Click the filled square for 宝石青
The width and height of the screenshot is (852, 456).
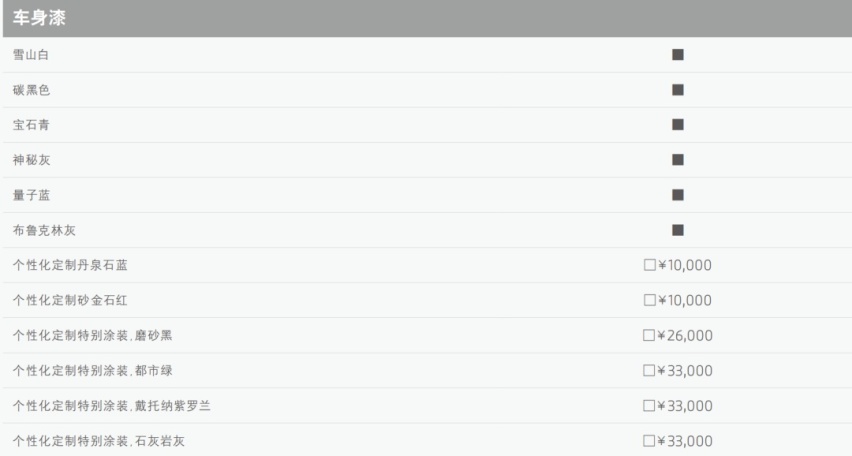[678, 124]
